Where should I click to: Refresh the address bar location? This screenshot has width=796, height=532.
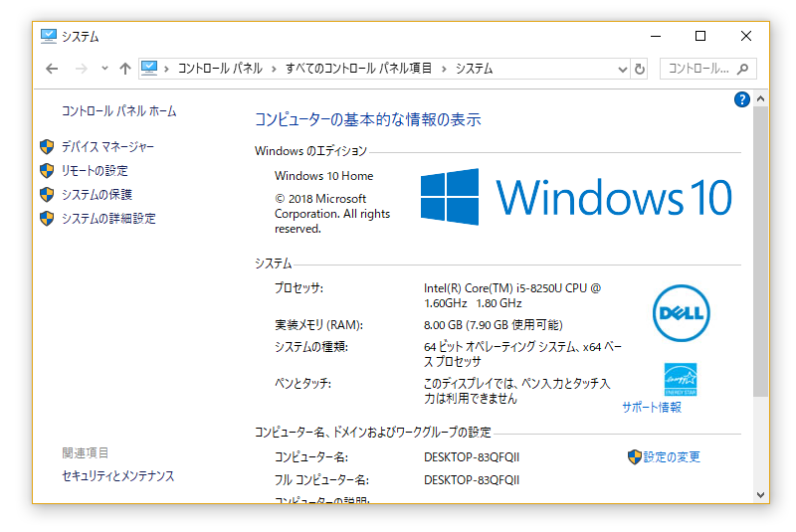pyautogui.click(x=640, y=69)
